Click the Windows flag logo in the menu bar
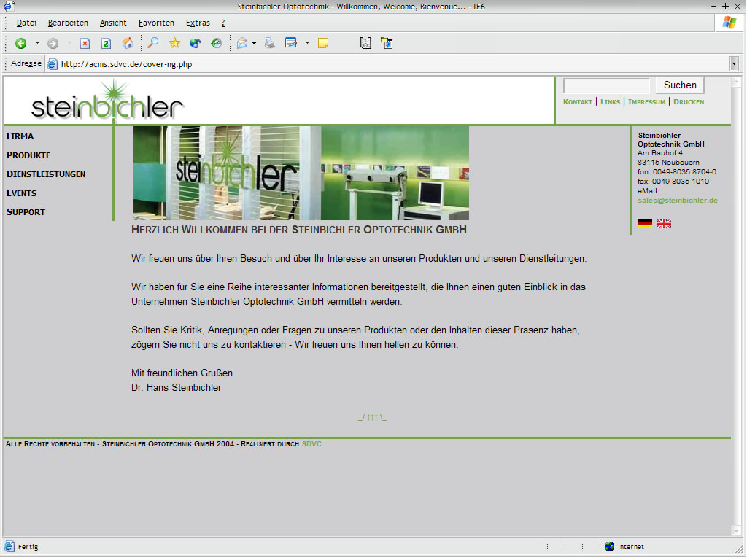This screenshot has height=560, width=747. [729, 23]
